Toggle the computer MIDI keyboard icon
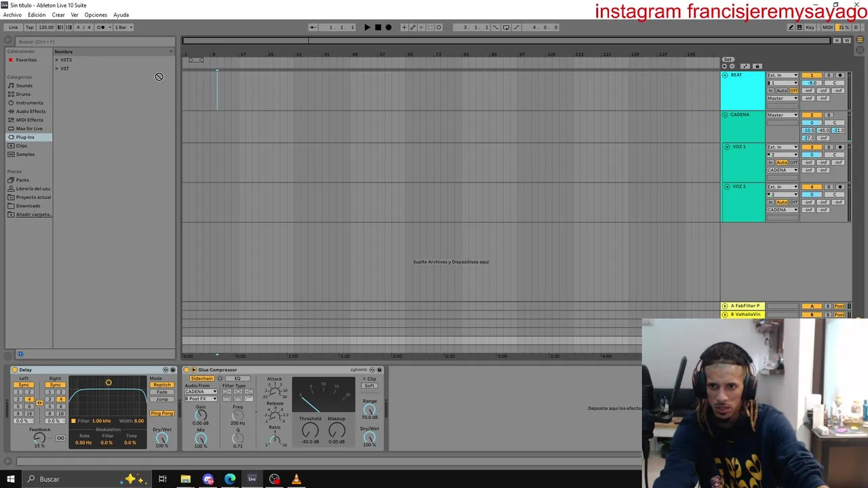The width and height of the screenshot is (868, 488). click(800, 27)
